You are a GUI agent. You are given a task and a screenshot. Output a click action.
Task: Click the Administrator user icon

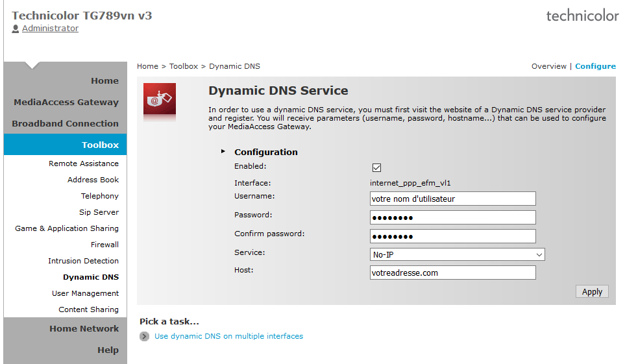pyautogui.click(x=16, y=29)
